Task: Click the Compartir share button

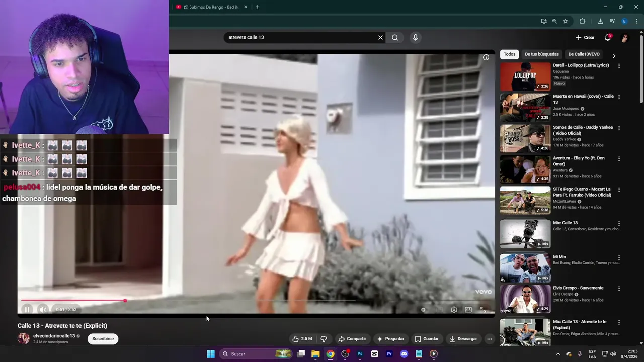Action: pyautogui.click(x=352, y=339)
